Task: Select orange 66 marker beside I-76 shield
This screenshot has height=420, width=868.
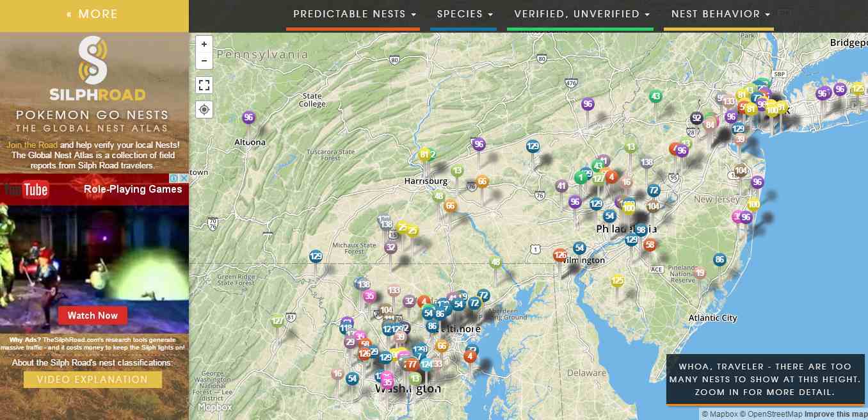Action: [x=482, y=181]
